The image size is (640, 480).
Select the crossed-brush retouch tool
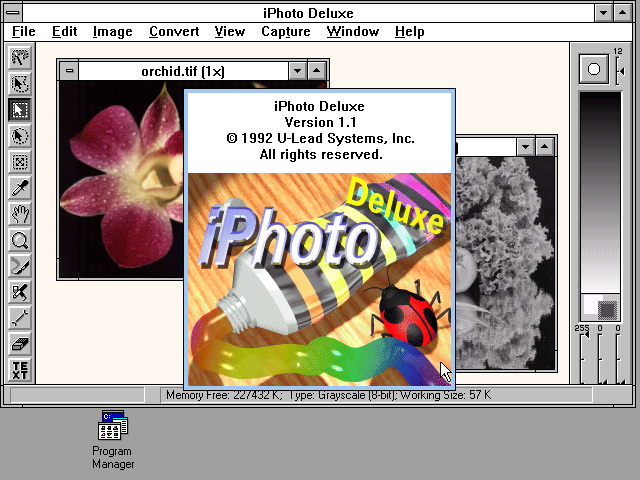click(x=20, y=293)
